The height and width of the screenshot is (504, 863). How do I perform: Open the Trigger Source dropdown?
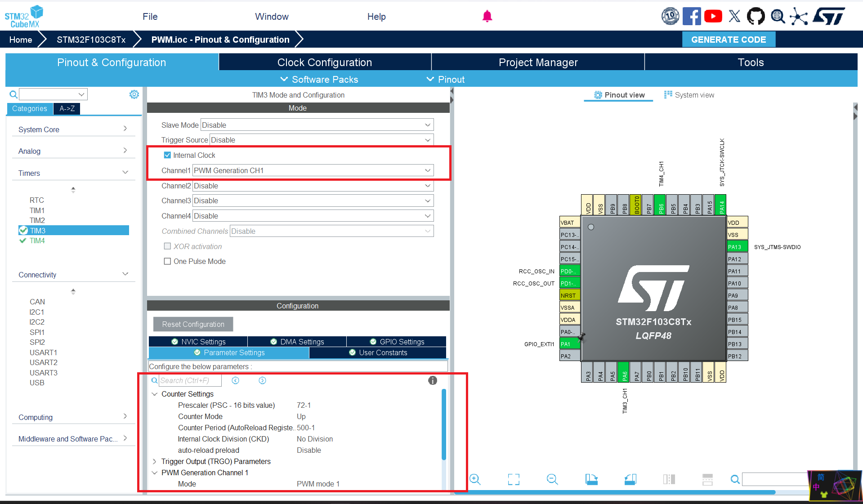coord(322,140)
